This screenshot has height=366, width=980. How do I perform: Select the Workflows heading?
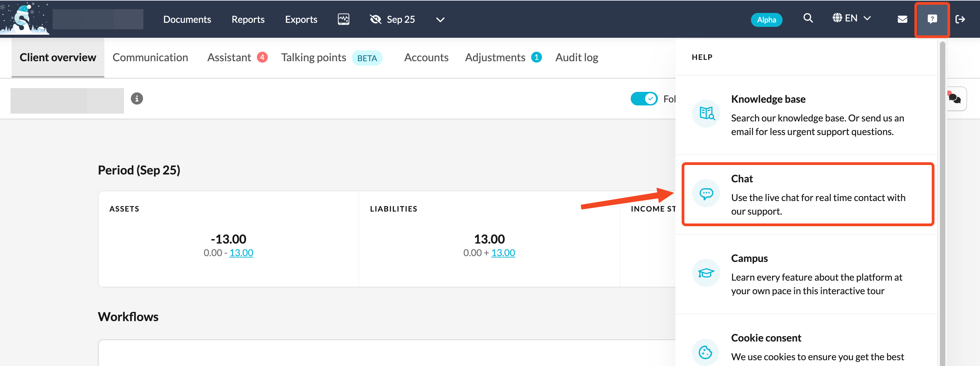[x=128, y=316]
